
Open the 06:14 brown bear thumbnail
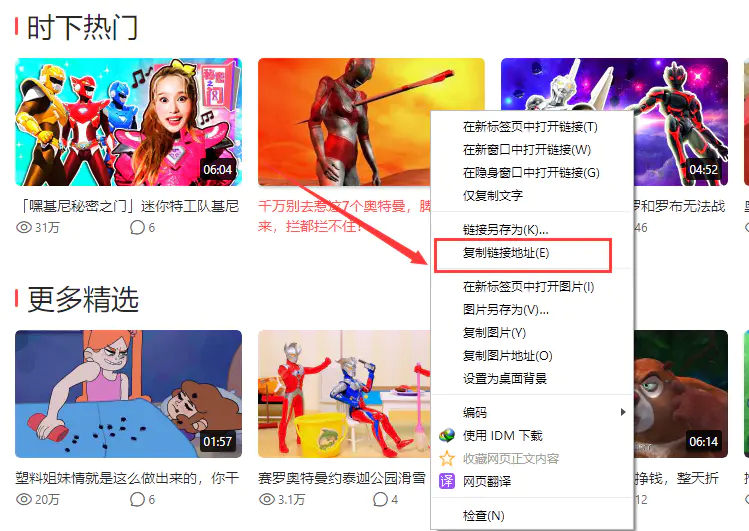(x=681, y=394)
